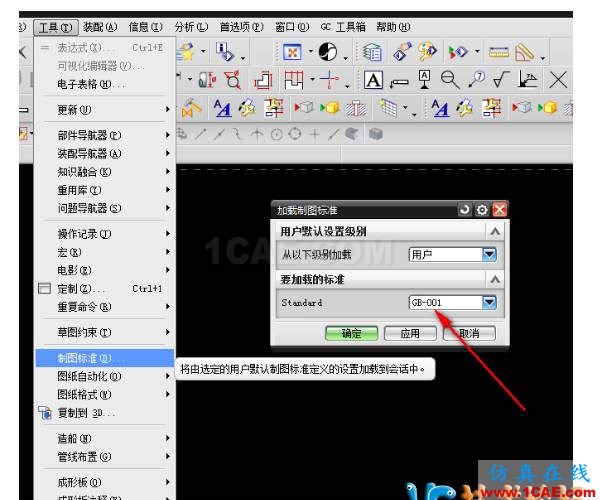600x500 pixels.
Task: Select 复制到 3D menu entry
Action: tap(104, 413)
